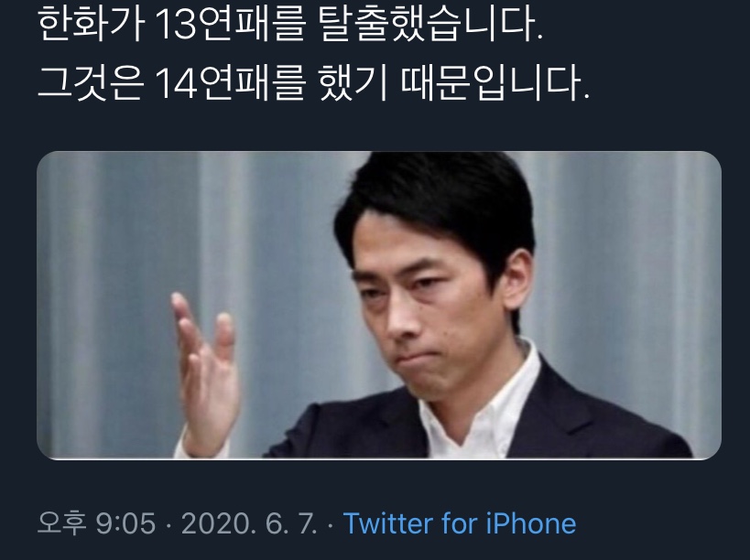Open the Twitter for iPhone source link
The width and height of the screenshot is (750, 560).
point(460,523)
